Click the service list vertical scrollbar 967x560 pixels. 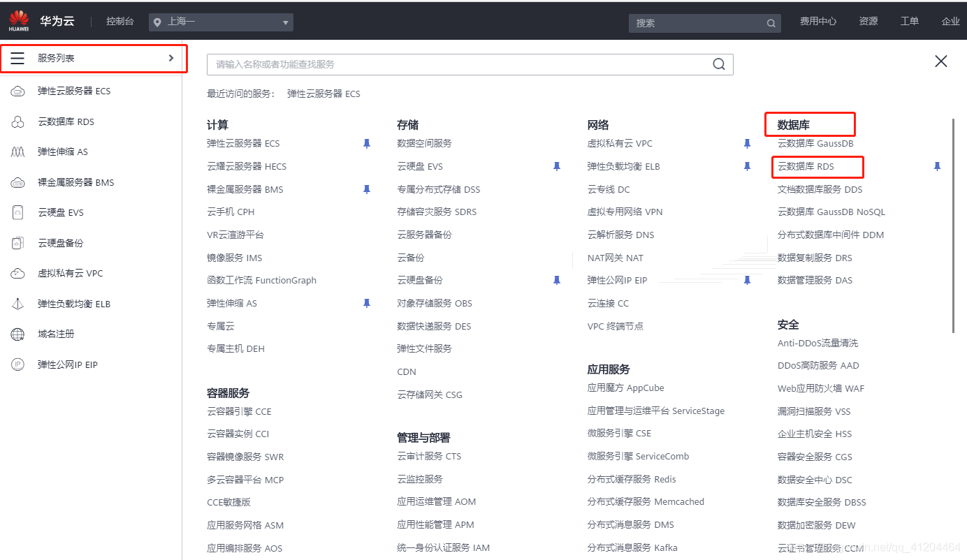coord(954,226)
